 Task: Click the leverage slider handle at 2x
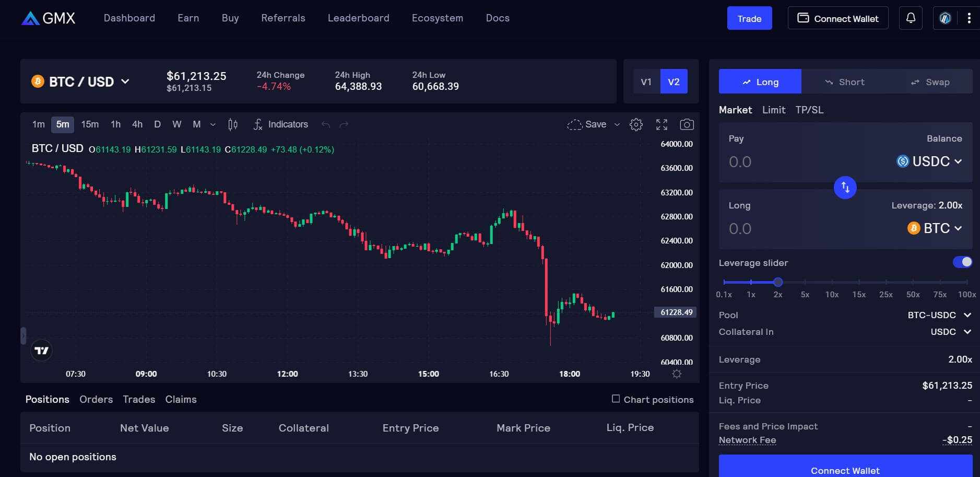point(778,282)
